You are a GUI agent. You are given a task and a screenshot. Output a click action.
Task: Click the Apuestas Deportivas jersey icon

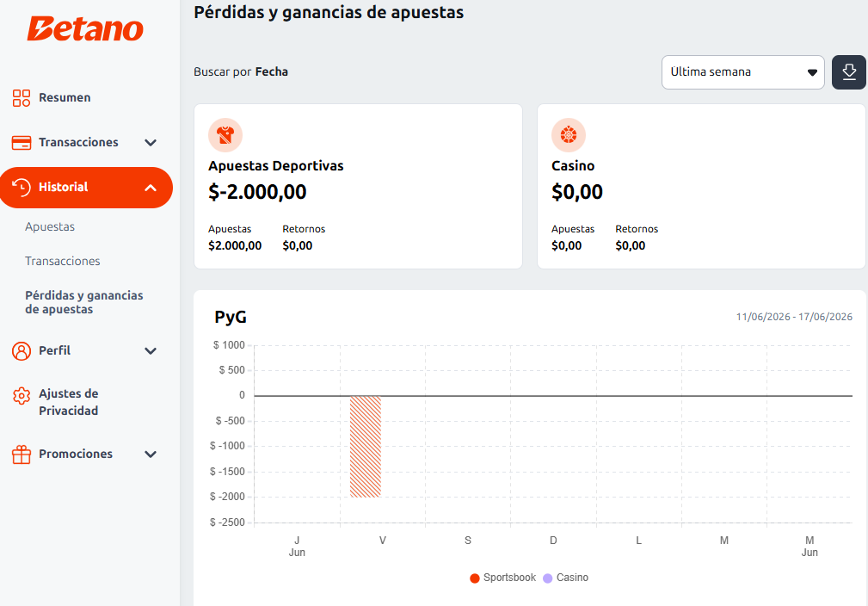tap(225, 135)
